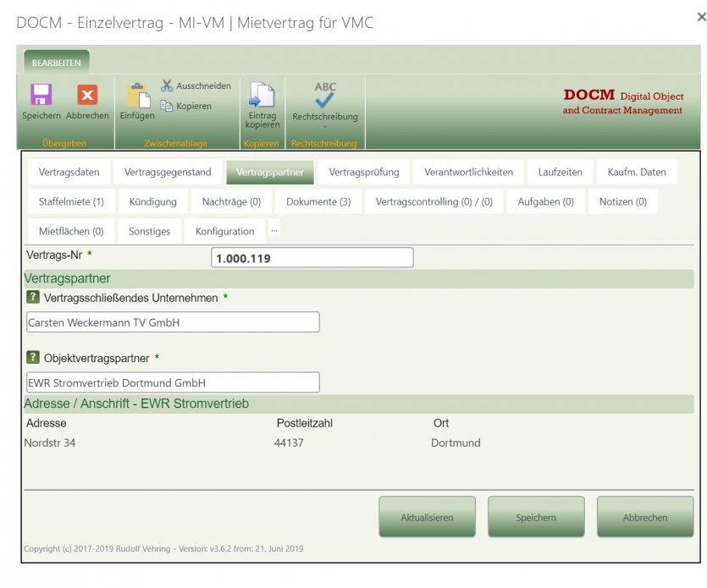This screenshot has height=588, width=707.
Task: Switch to Laufzeiten tab
Action: pos(560,172)
